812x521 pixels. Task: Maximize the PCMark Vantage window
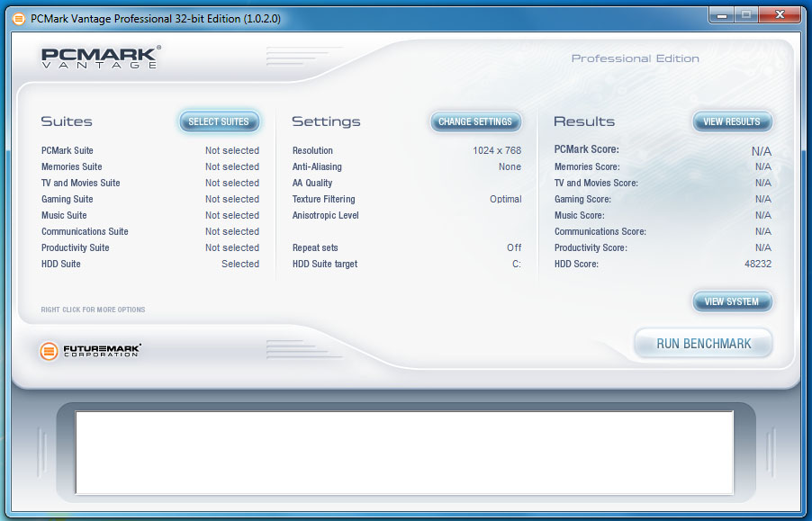point(746,15)
